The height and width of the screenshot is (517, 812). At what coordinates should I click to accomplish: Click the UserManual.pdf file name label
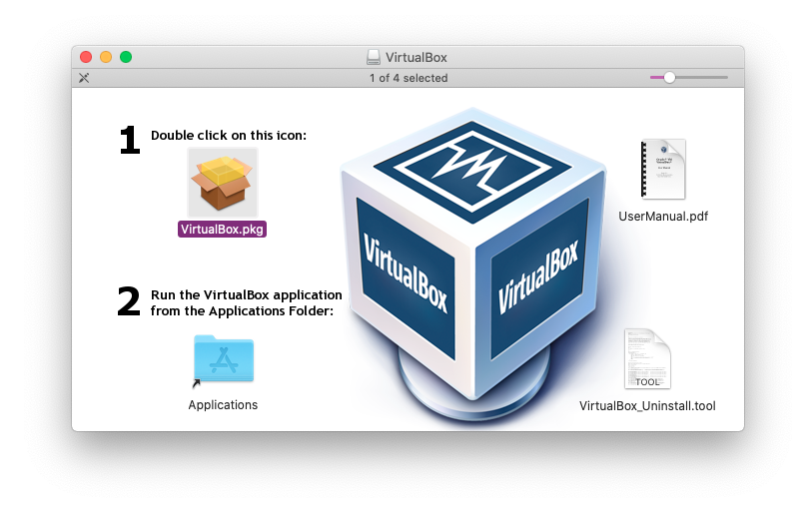[662, 216]
